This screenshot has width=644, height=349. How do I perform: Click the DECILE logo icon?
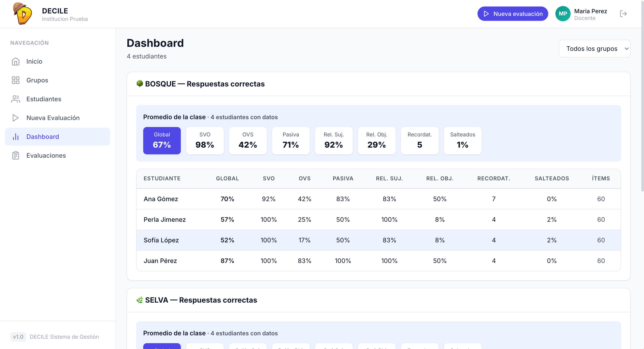tap(22, 13)
